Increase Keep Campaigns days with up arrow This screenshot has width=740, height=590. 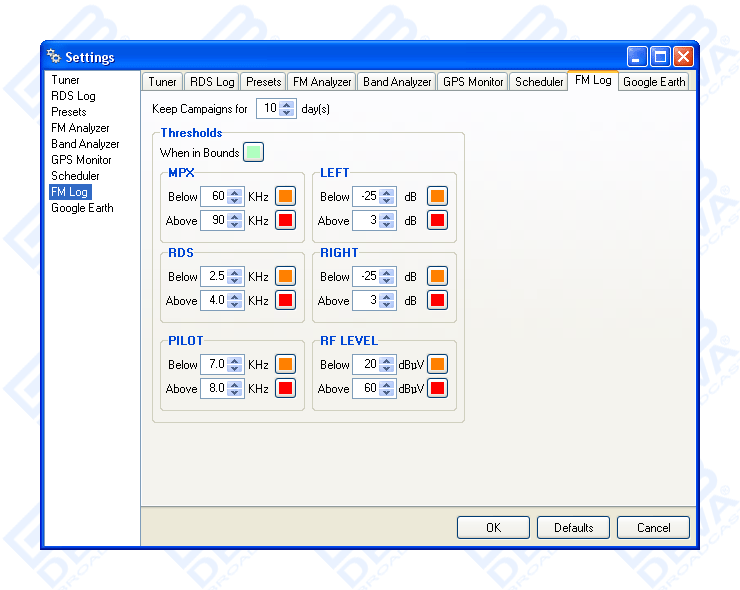click(288, 104)
